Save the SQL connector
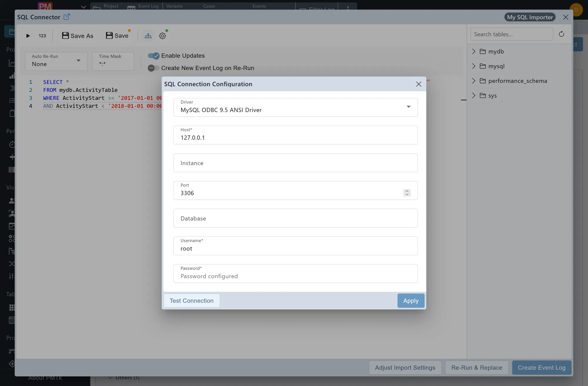Viewport: 588px width, 386px height. [117, 36]
